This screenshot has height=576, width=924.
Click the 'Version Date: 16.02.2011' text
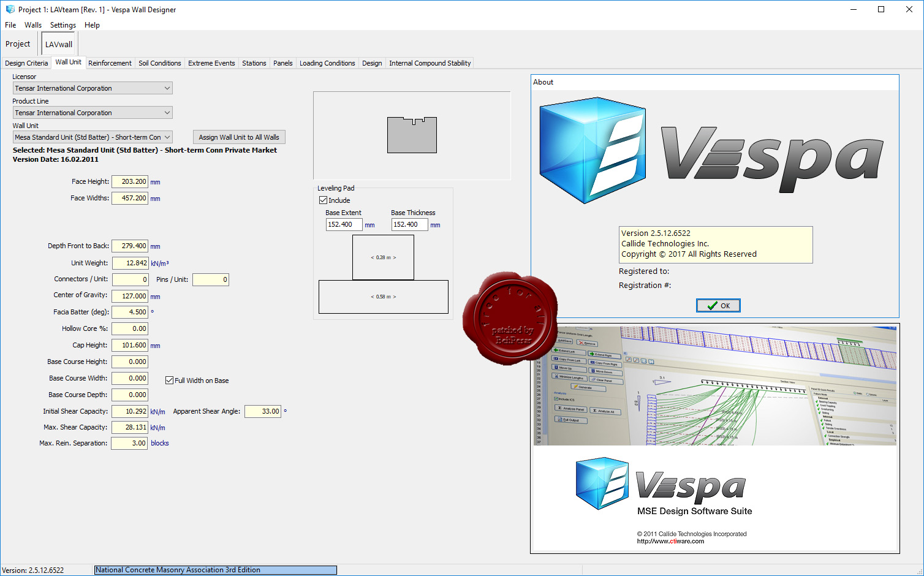[55, 159]
